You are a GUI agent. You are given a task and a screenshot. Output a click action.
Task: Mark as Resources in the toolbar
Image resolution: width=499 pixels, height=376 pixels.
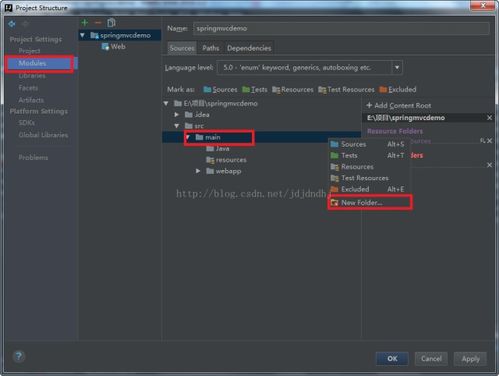point(293,89)
